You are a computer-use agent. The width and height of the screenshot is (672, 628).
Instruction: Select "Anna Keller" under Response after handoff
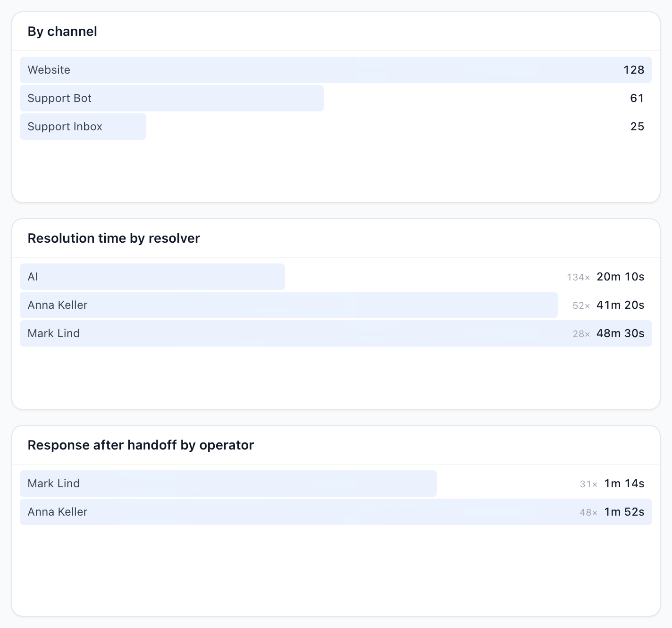(58, 512)
